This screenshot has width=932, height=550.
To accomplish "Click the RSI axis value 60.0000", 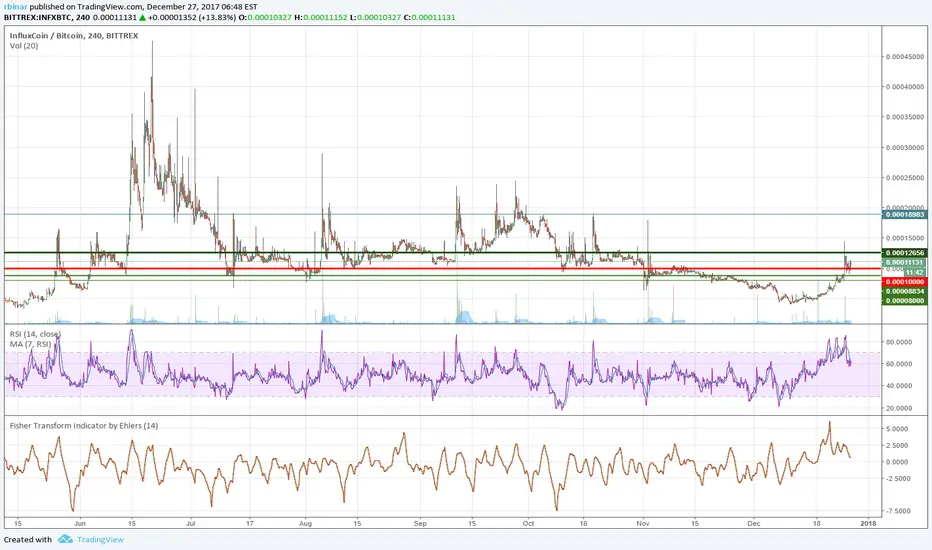I will click(899, 364).
